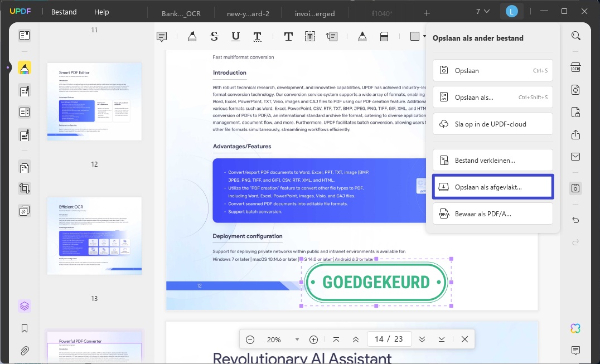Click the Save as other file icon
600x364 pixels.
(x=576, y=188)
